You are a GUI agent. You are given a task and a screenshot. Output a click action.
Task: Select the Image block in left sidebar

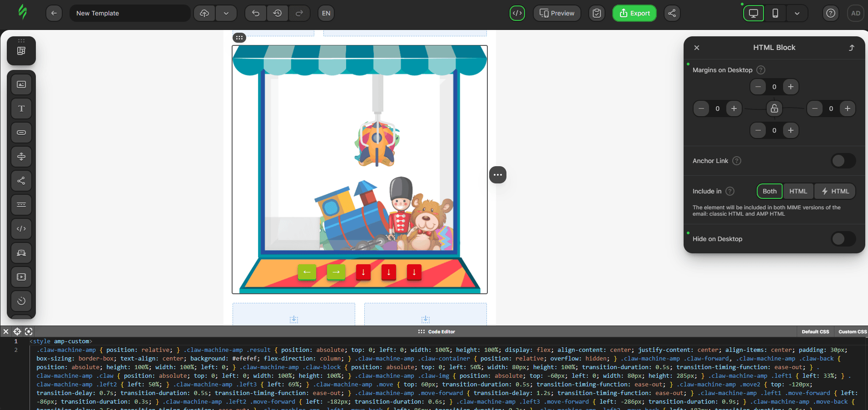point(21,84)
